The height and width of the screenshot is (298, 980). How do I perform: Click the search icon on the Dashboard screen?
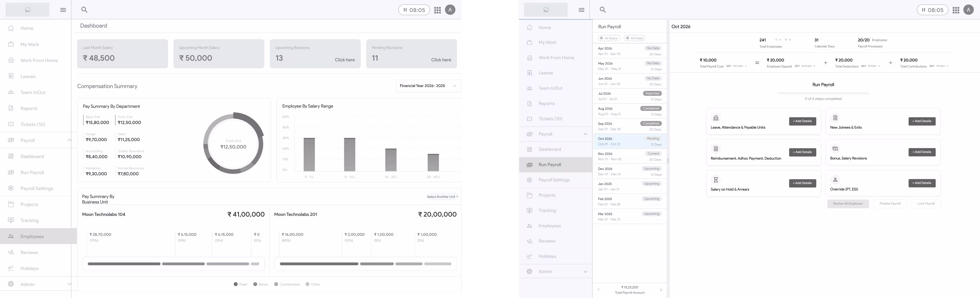point(85,10)
